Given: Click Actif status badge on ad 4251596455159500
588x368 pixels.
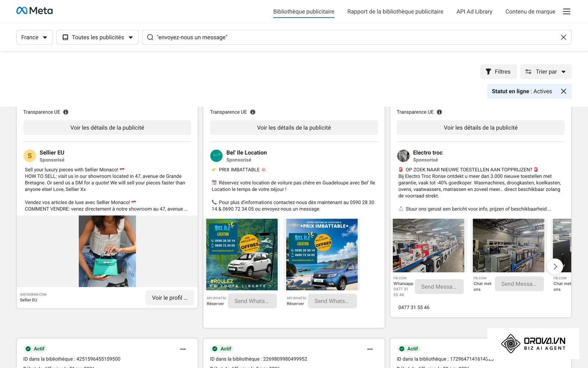Looking at the screenshot, I should 35,349.
